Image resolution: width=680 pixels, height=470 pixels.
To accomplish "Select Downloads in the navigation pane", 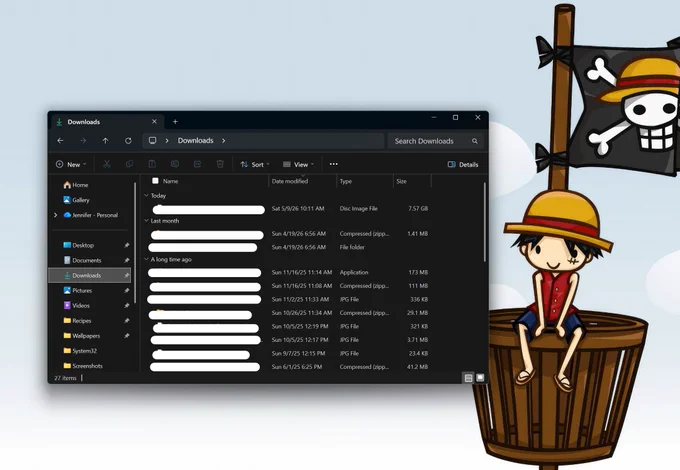I will (x=90, y=275).
